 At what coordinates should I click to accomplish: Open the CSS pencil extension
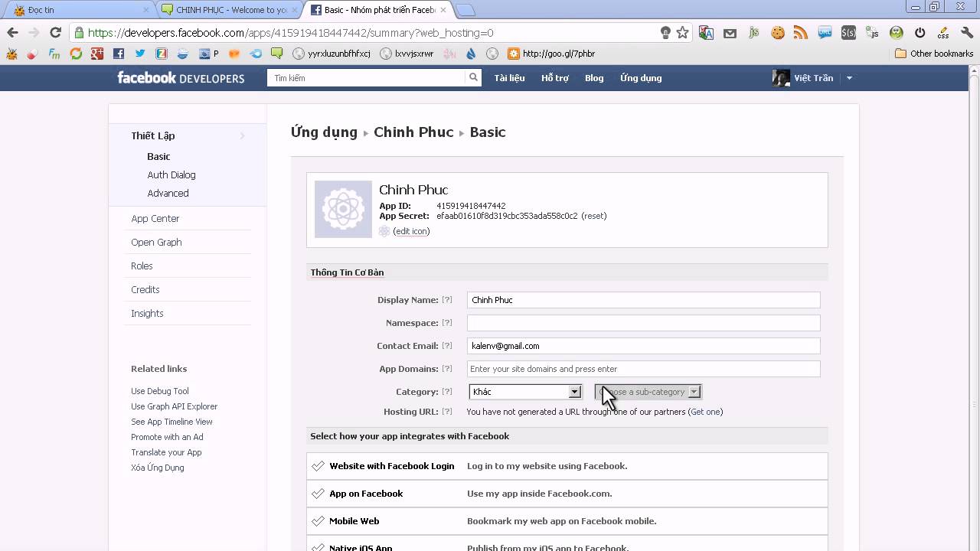pos(943,33)
